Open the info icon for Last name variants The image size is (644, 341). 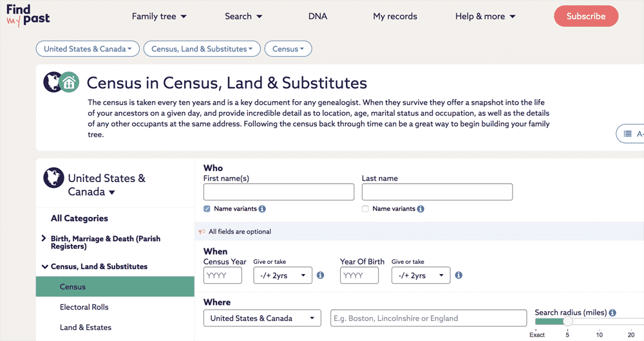pos(421,209)
